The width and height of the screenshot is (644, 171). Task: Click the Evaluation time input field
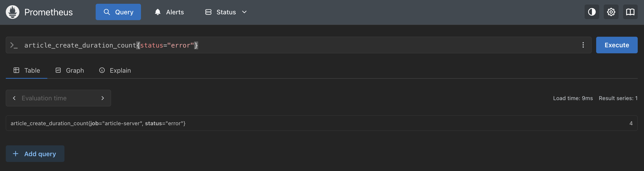click(x=58, y=98)
